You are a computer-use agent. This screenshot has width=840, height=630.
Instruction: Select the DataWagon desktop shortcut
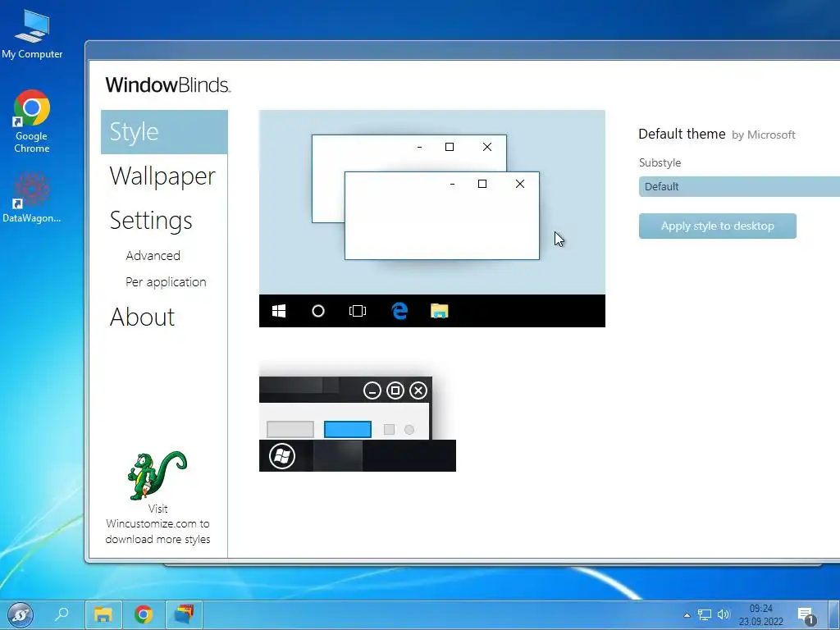click(32, 197)
